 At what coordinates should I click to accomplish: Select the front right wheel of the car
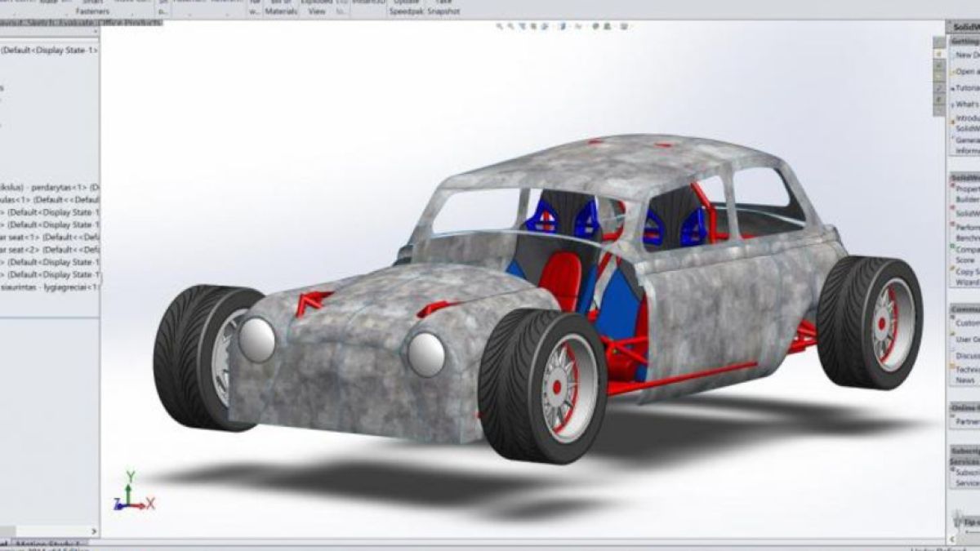[x=543, y=386]
